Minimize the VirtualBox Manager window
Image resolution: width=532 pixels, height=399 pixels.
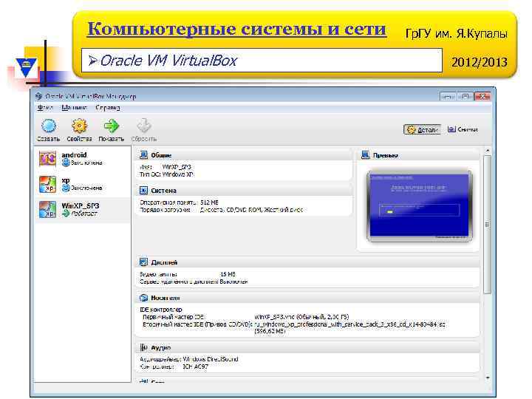point(448,97)
